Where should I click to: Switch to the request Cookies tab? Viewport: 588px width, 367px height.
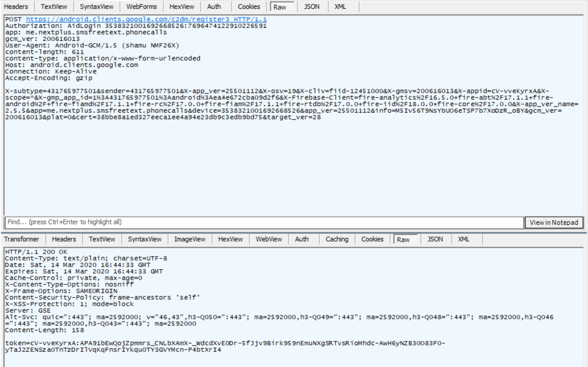[249, 7]
